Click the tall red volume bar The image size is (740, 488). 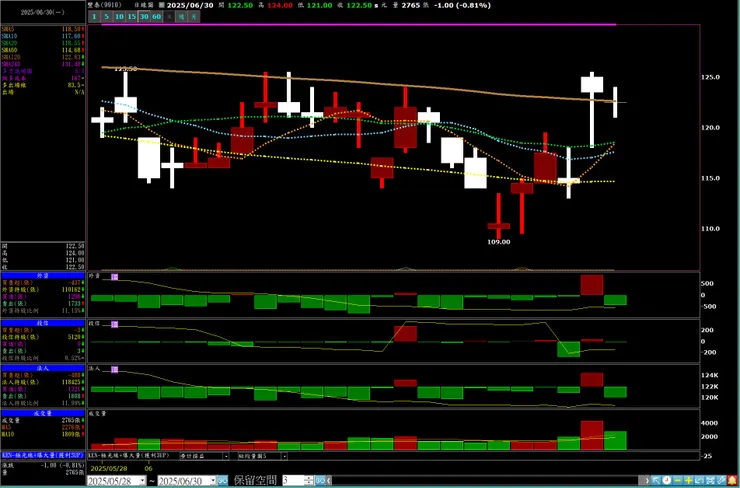click(x=592, y=435)
